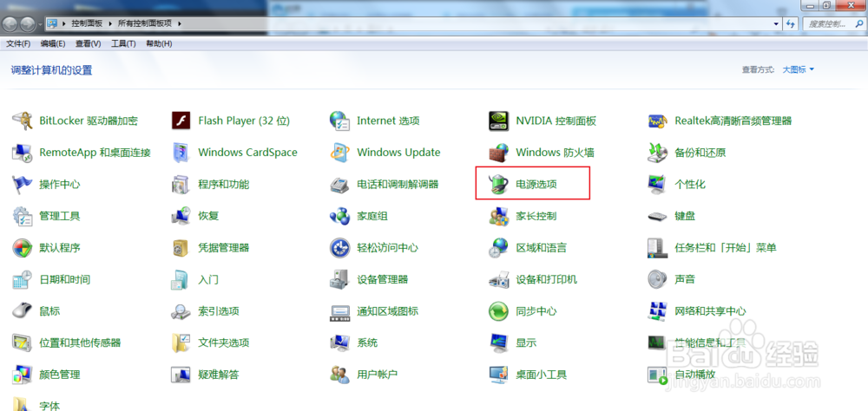Click the 家庭组 spheres icon
The image size is (868, 411).
point(340,216)
